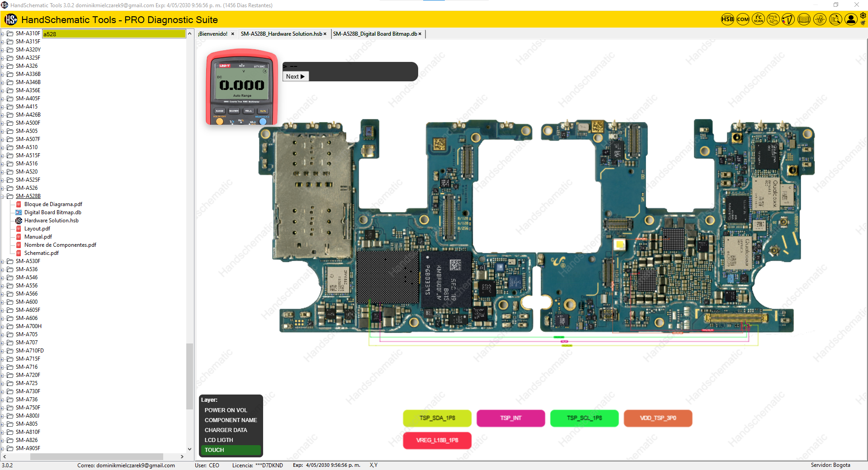Screen dimensions: 868x470
Task: Click tree scroll-up arrow
Action: (x=190, y=33)
